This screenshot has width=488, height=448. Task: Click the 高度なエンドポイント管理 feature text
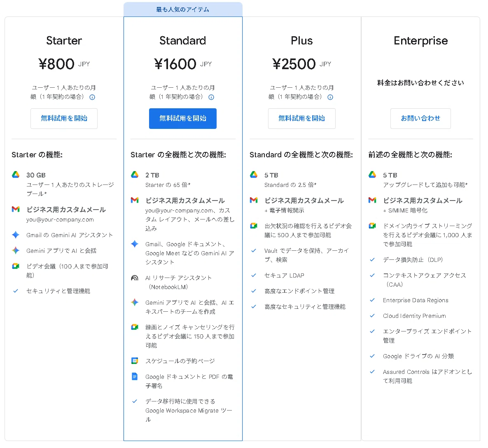[299, 291]
